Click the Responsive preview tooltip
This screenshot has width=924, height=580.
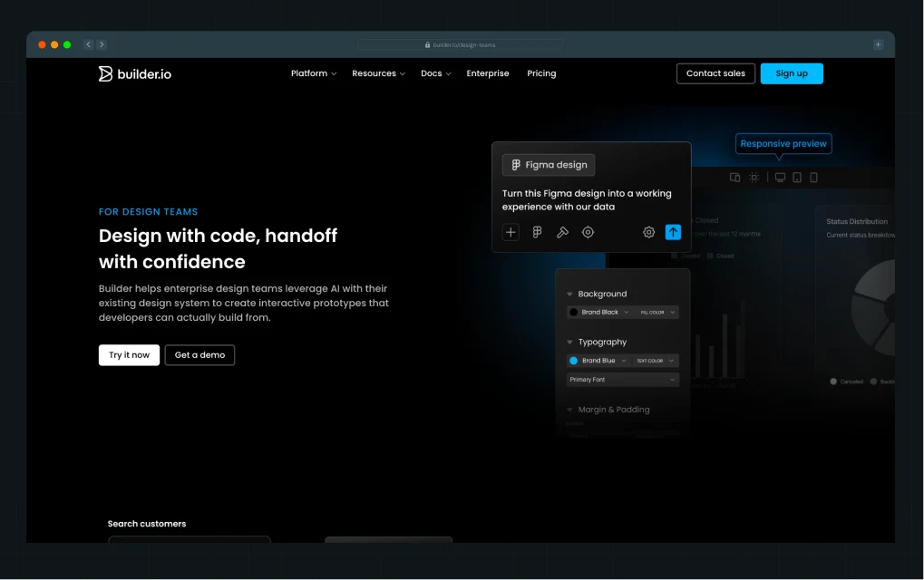pyautogui.click(x=783, y=144)
